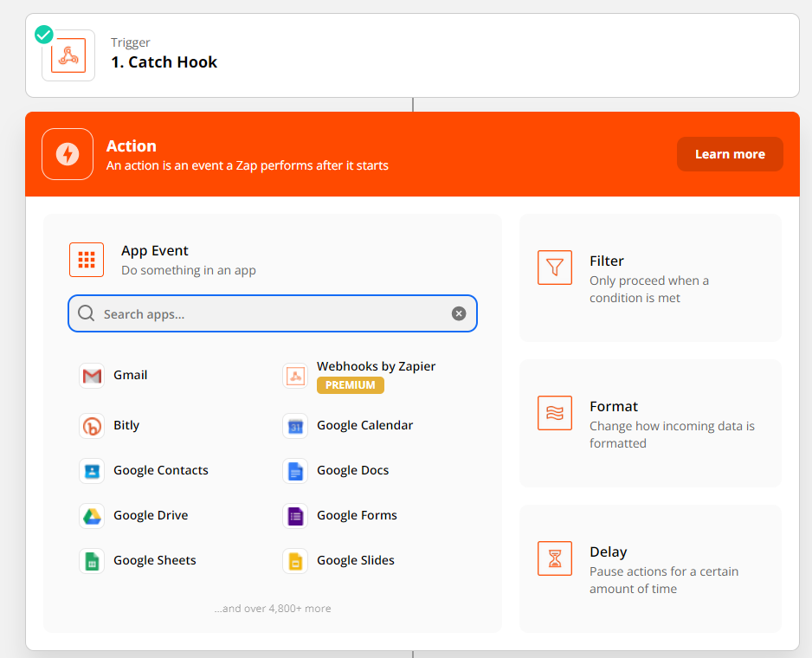Click the Google Calendar label

coord(365,425)
